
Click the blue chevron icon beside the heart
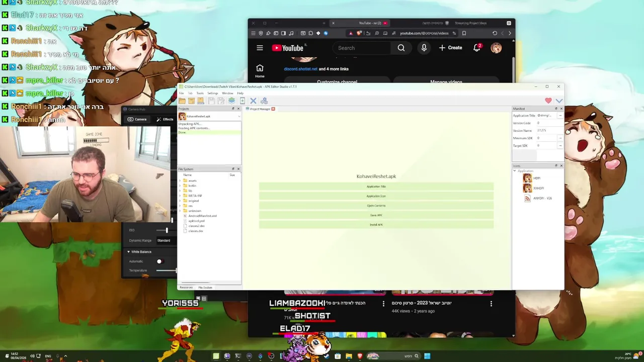pos(559,101)
